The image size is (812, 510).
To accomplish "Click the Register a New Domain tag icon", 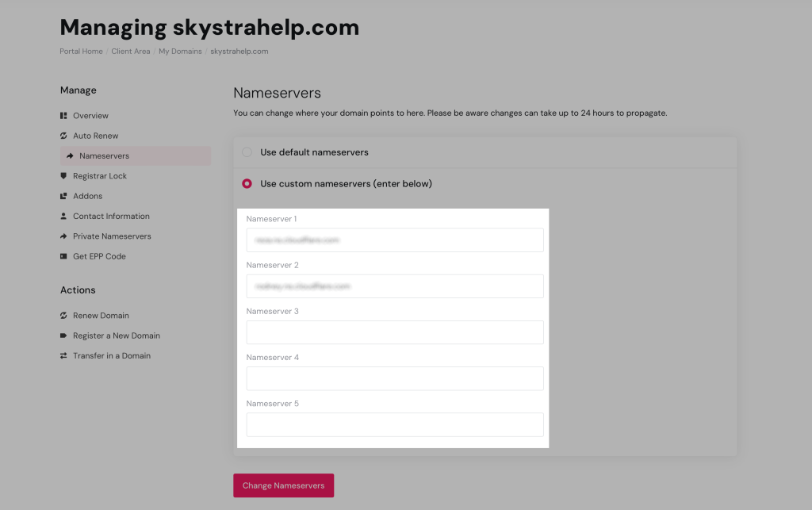I will point(63,336).
